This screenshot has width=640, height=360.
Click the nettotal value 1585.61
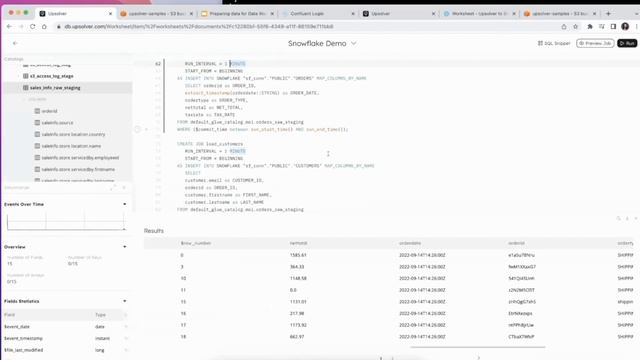(298, 255)
